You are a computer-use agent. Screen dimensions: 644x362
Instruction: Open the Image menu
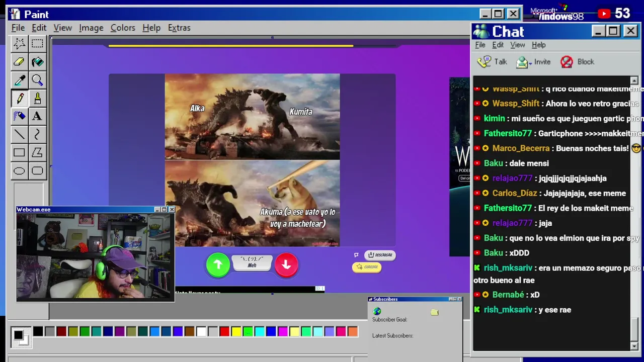91,28
